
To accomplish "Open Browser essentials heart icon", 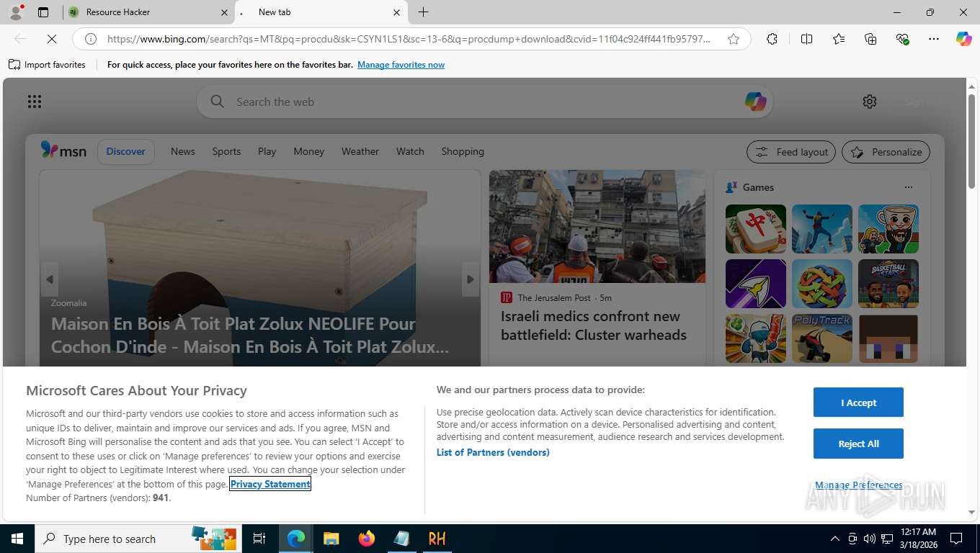I will pos(902,39).
